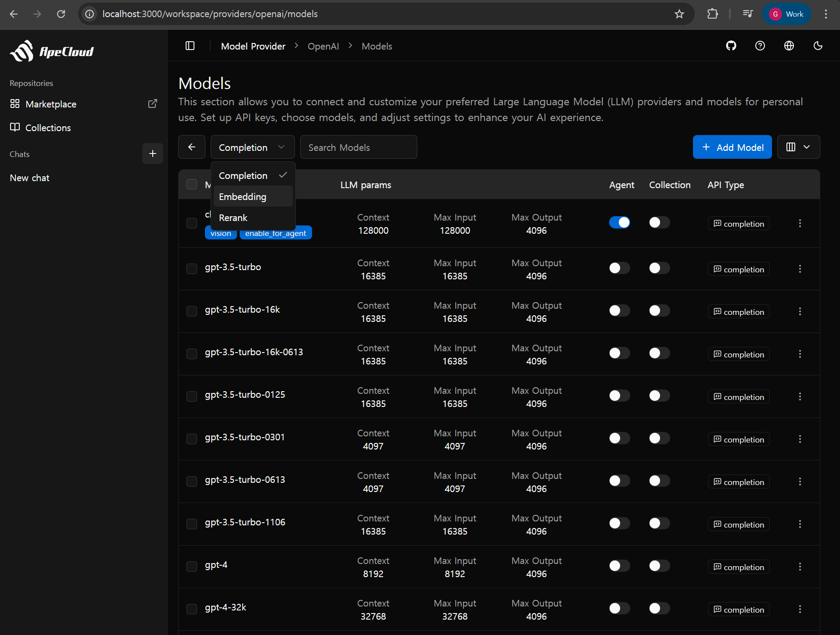Check the gpt-3.5-turbo-16k row checkbox
The height and width of the screenshot is (635, 840).
coord(192,311)
